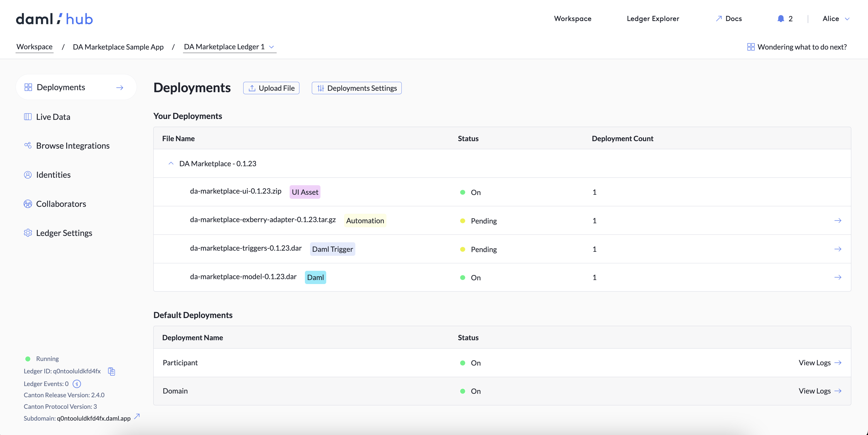Copy the Ledger ID with the copy icon

112,371
